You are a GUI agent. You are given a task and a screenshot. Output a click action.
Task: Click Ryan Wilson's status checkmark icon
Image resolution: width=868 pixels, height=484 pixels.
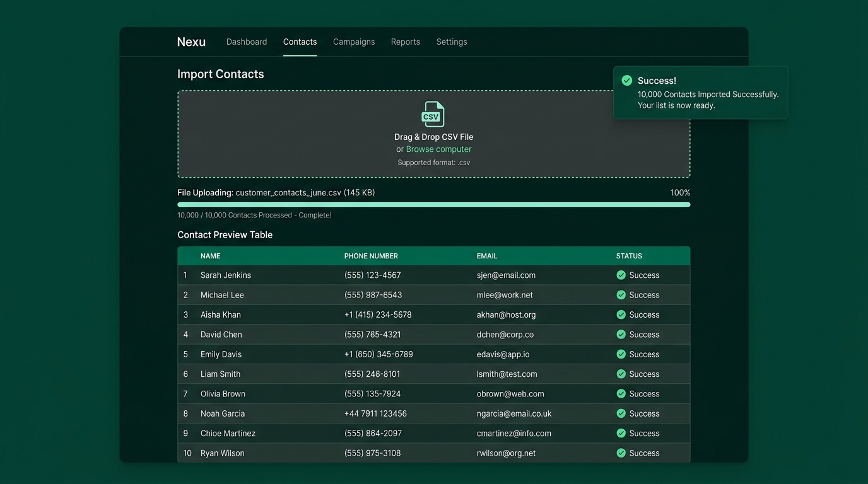(x=621, y=453)
